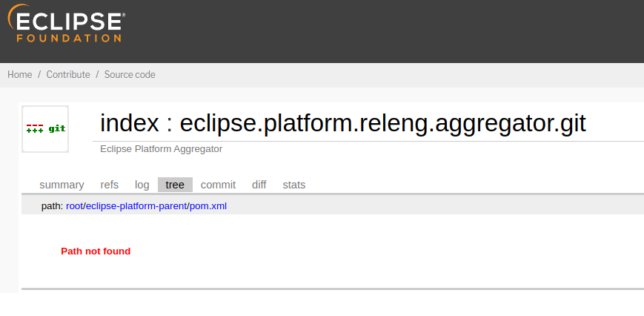
Task: Navigate to root in path
Action: point(75,206)
